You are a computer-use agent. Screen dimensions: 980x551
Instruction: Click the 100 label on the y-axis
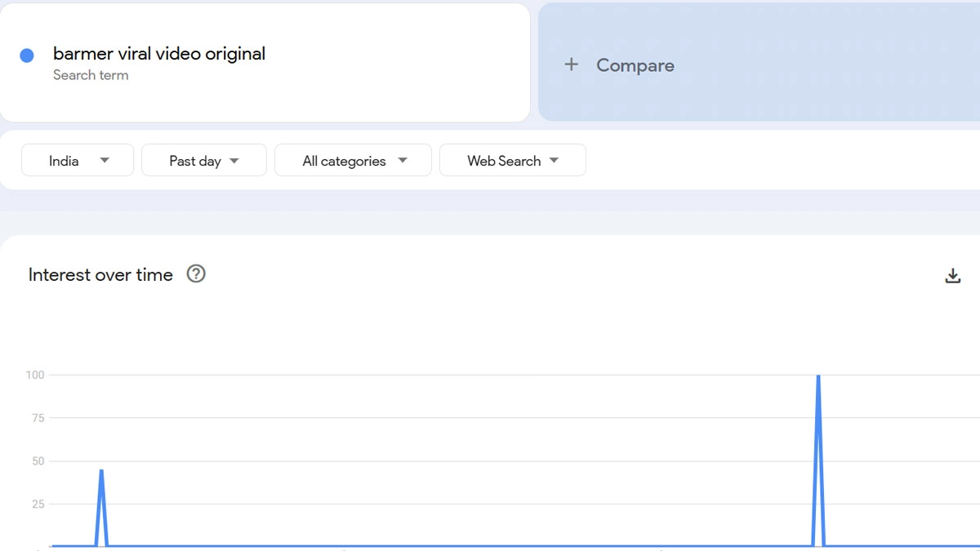click(35, 375)
